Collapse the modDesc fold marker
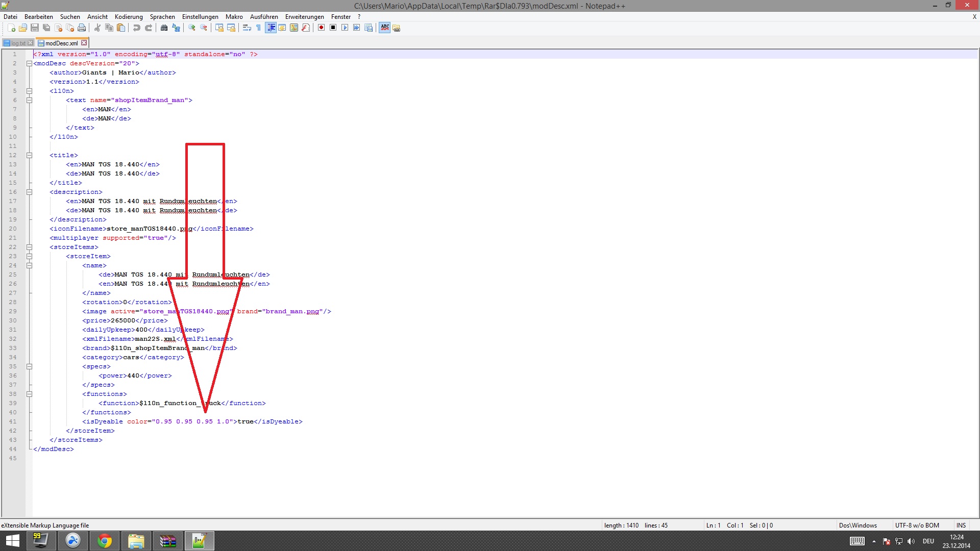The image size is (980, 551). (29, 63)
